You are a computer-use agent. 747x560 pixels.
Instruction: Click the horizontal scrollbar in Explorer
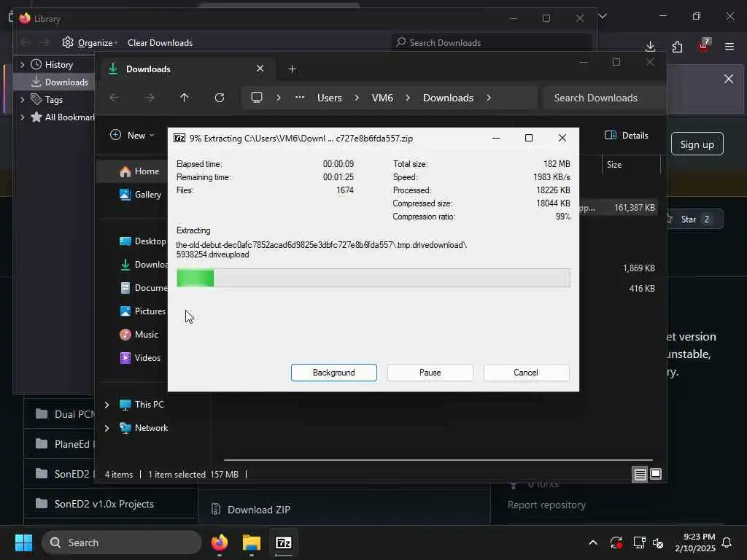(438, 460)
